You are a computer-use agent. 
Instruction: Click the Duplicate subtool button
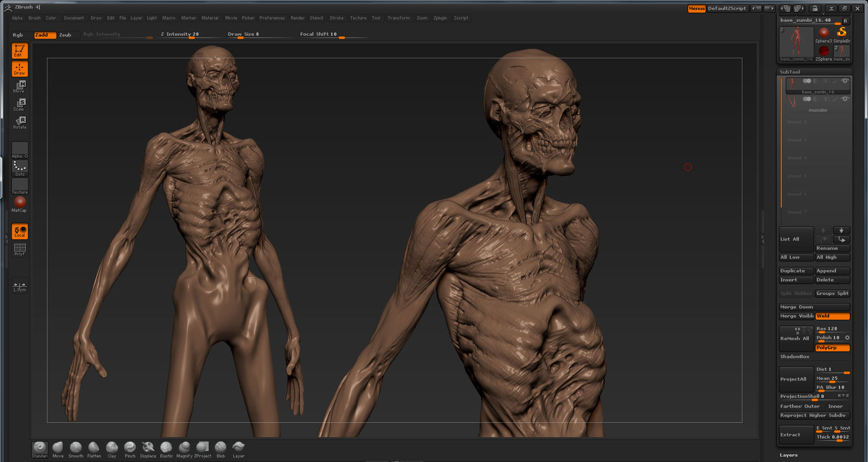click(x=796, y=271)
